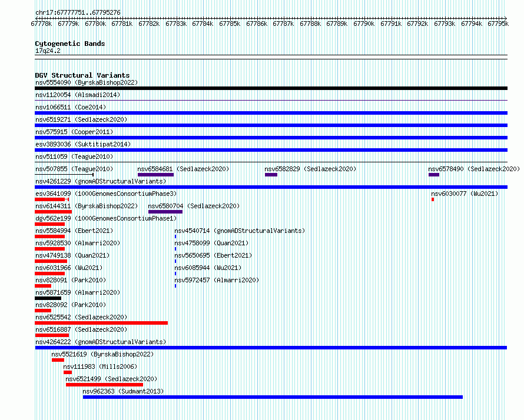Click nsv5650695 (Ebert2021) label

tap(213, 255)
